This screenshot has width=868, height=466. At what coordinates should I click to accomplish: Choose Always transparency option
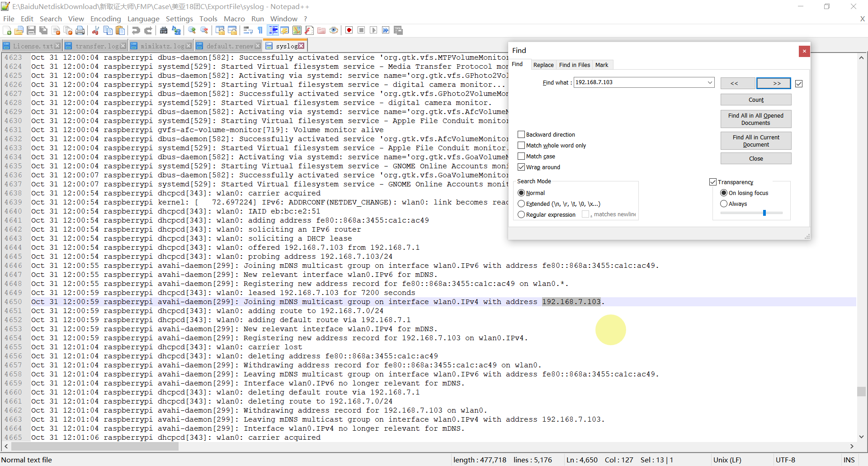724,204
